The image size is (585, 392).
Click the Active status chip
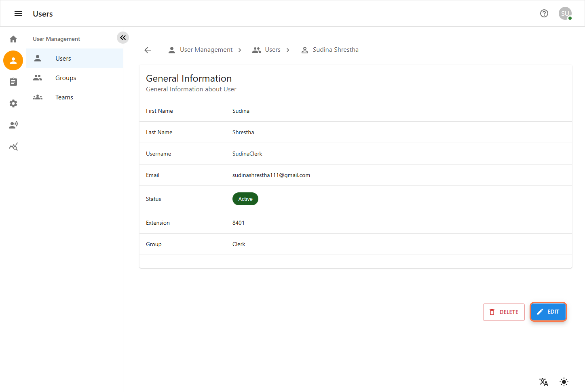245,199
